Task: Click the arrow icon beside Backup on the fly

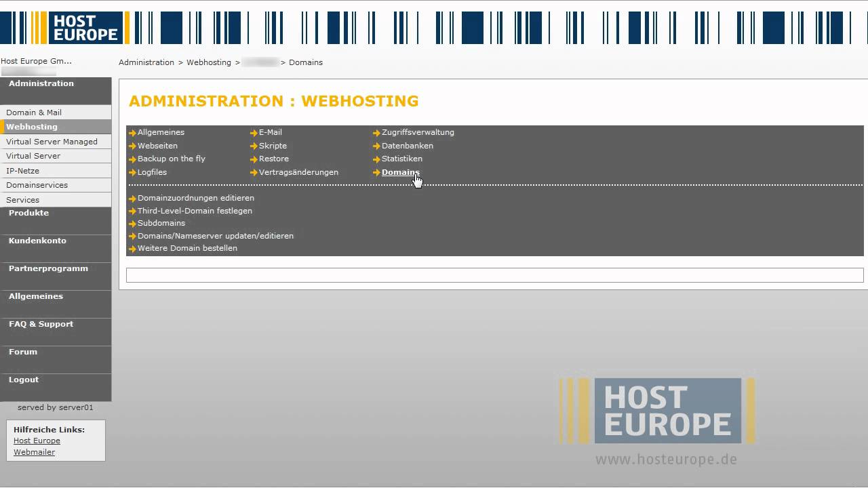Action: [x=132, y=159]
